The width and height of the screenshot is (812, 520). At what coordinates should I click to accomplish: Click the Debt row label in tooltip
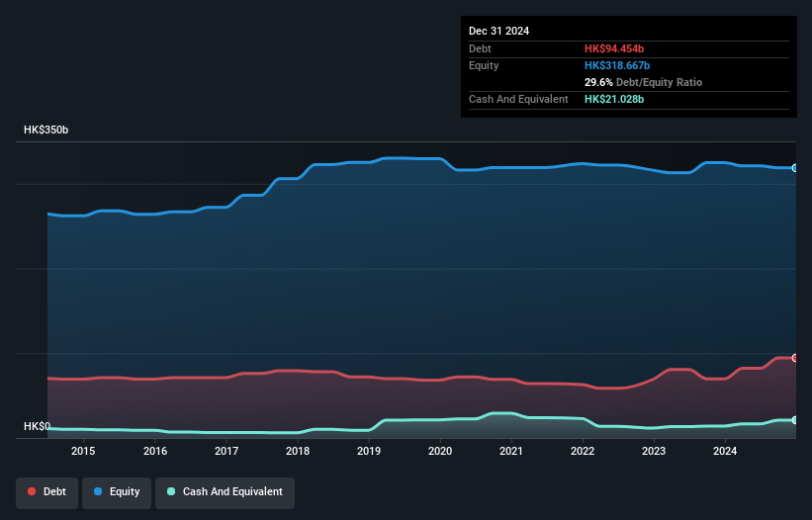point(480,48)
